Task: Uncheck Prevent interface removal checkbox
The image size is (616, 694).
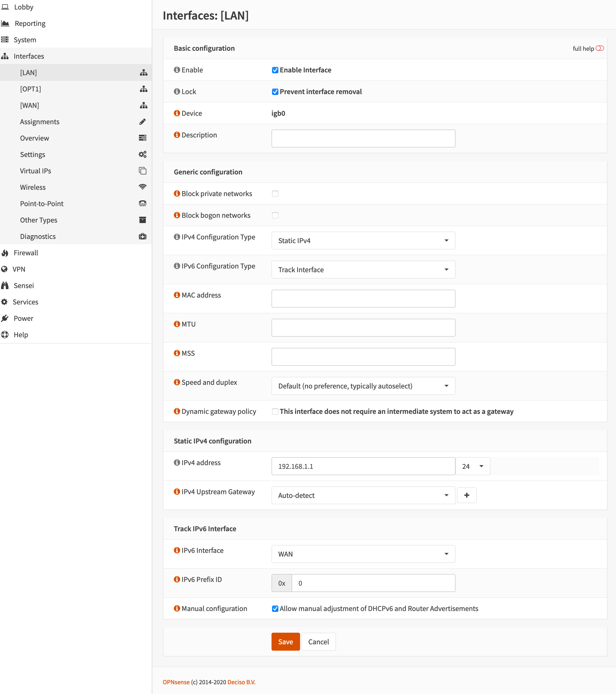Action: [x=275, y=92]
